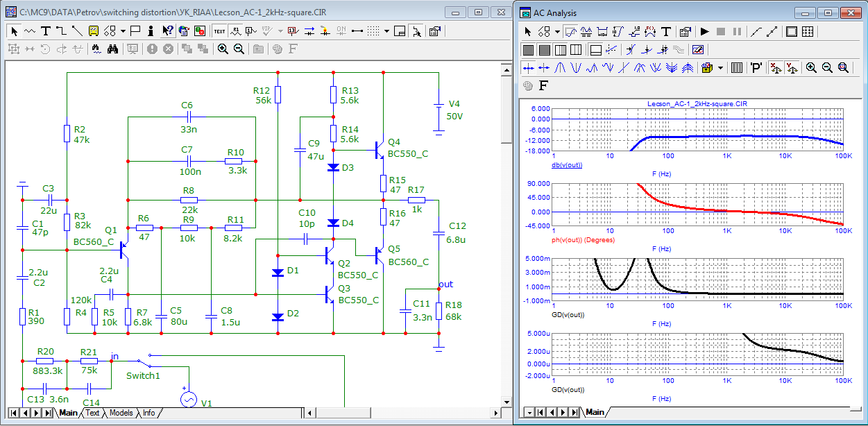Switch to the Text tab

coord(92,413)
